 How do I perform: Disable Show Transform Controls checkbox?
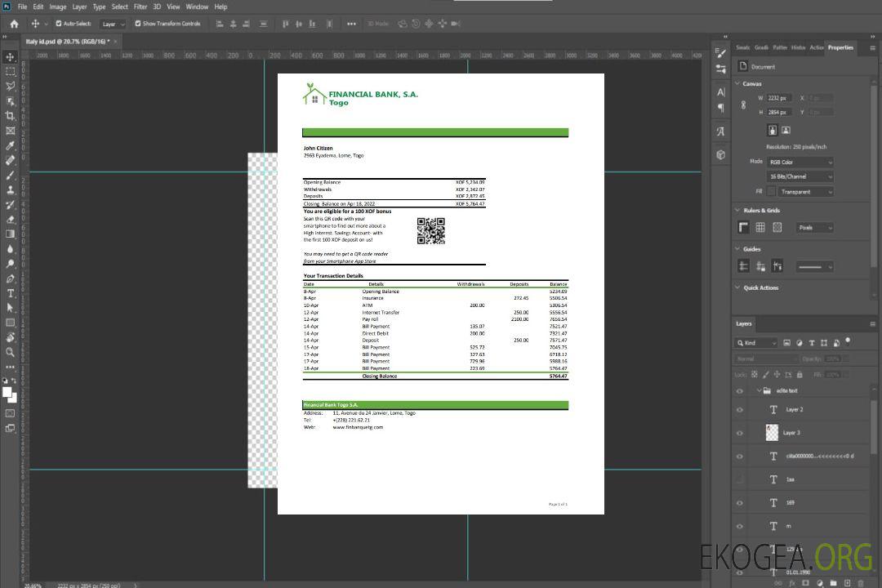click(x=138, y=24)
